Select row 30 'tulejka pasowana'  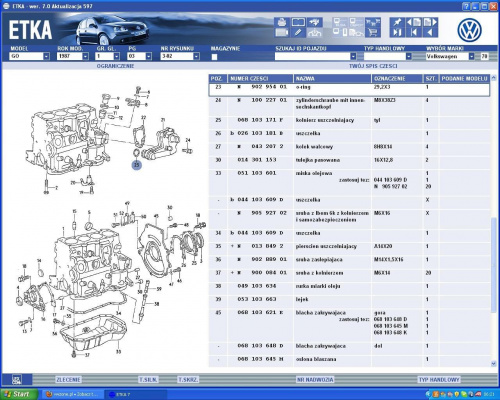(349, 160)
